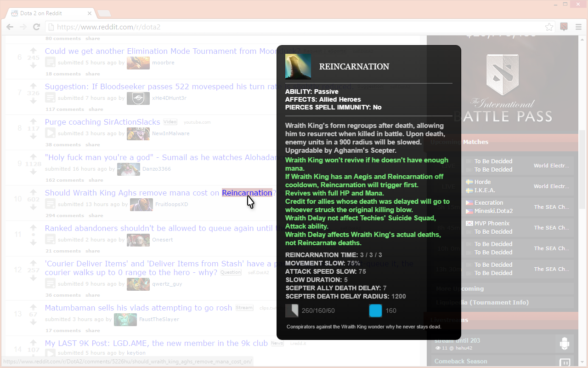Click share under the Ranked abandoners post
This screenshot has height=368, width=588.
point(92,251)
